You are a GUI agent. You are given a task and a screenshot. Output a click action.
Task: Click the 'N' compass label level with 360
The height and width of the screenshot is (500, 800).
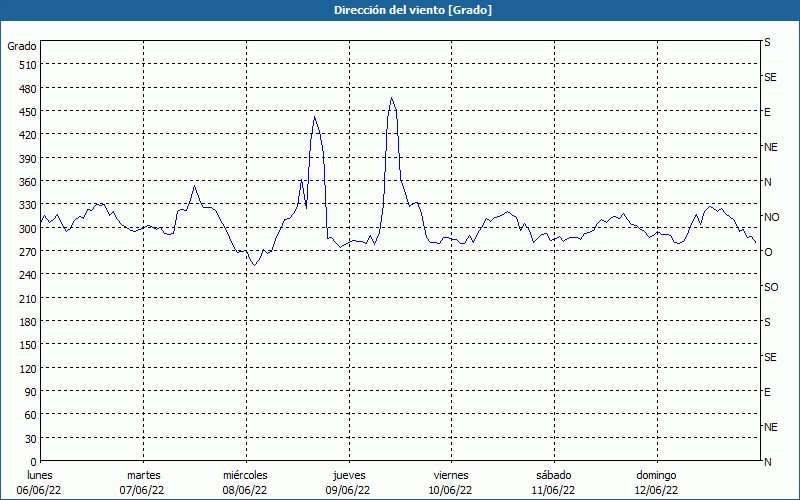click(x=768, y=182)
